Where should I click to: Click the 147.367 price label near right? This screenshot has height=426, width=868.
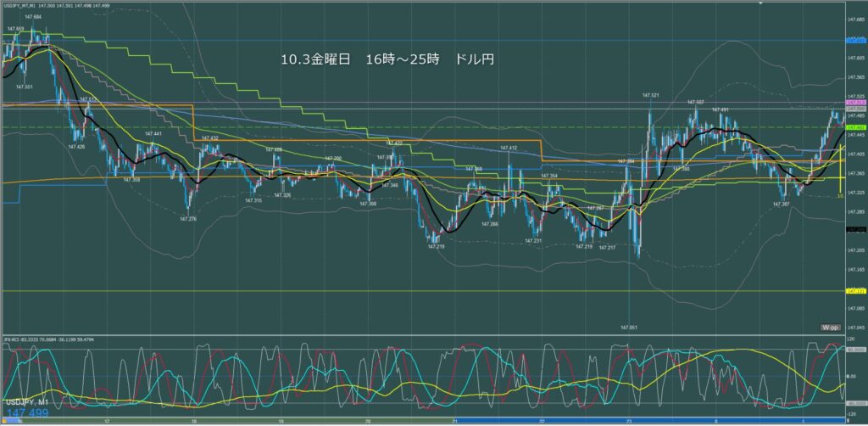(x=780, y=204)
